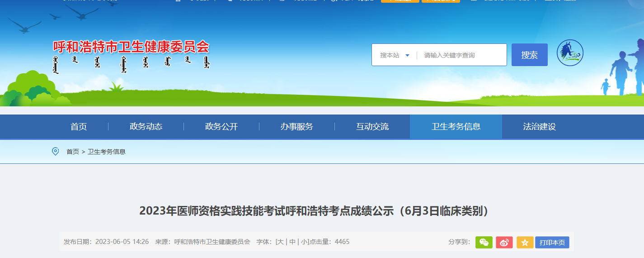
Task: Click 卫生考务信息 in the breadcrumb
Action: click(x=107, y=152)
